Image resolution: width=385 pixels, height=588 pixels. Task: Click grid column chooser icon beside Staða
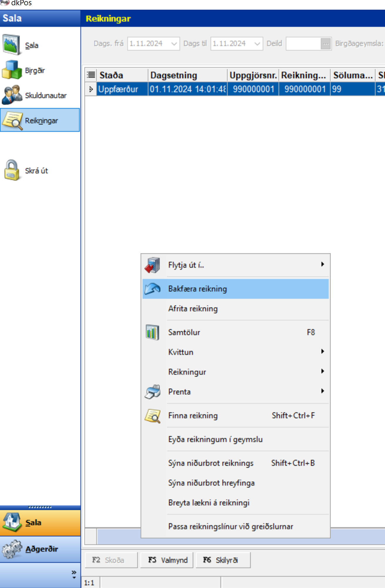91,75
